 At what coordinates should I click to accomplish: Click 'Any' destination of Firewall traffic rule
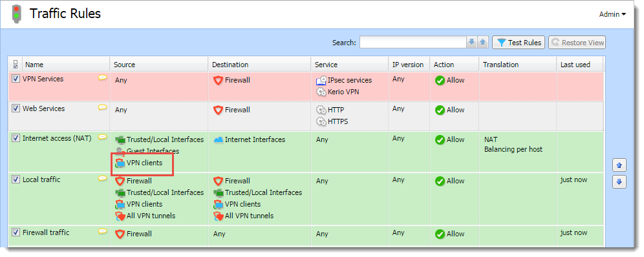(x=219, y=234)
